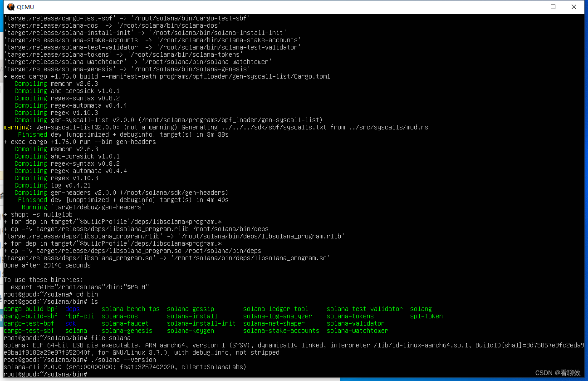Maximize the QEMU window

point(553,7)
